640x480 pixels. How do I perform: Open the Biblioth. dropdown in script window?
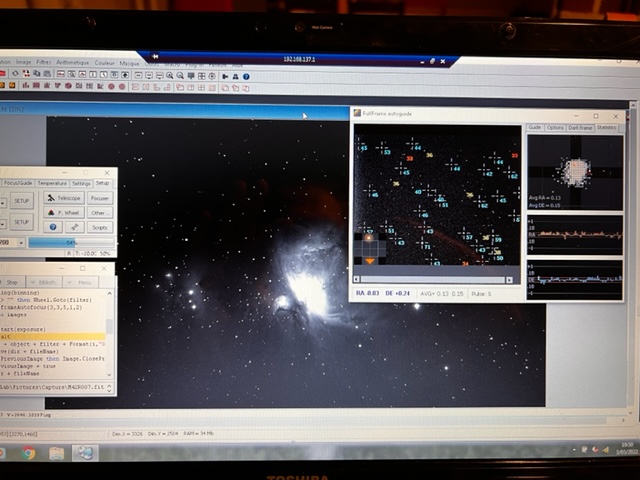click(x=44, y=282)
